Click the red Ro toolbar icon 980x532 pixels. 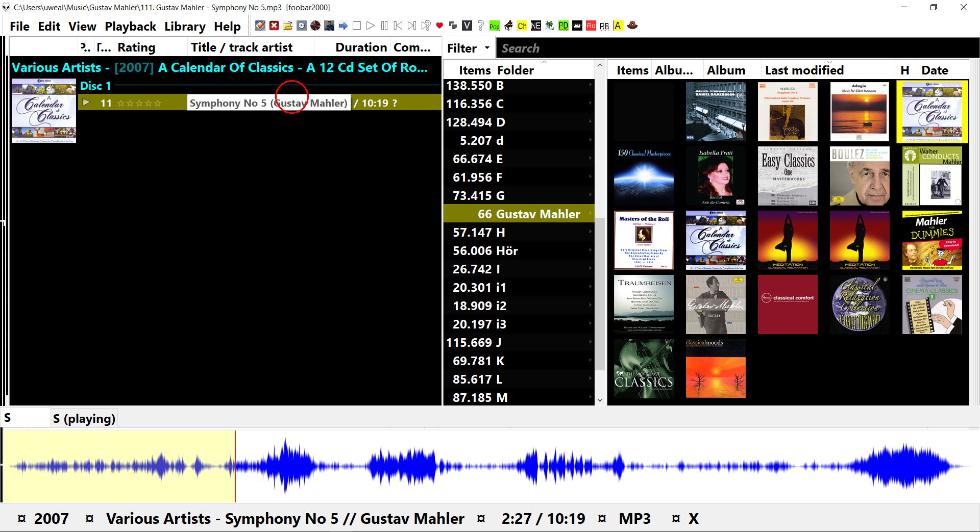[591, 26]
